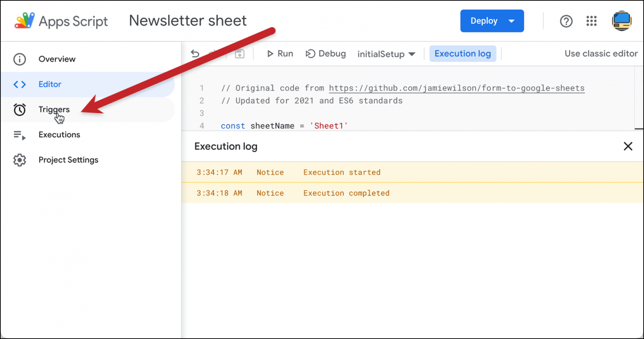Open the GitHub link in the code comment

(457, 88)
